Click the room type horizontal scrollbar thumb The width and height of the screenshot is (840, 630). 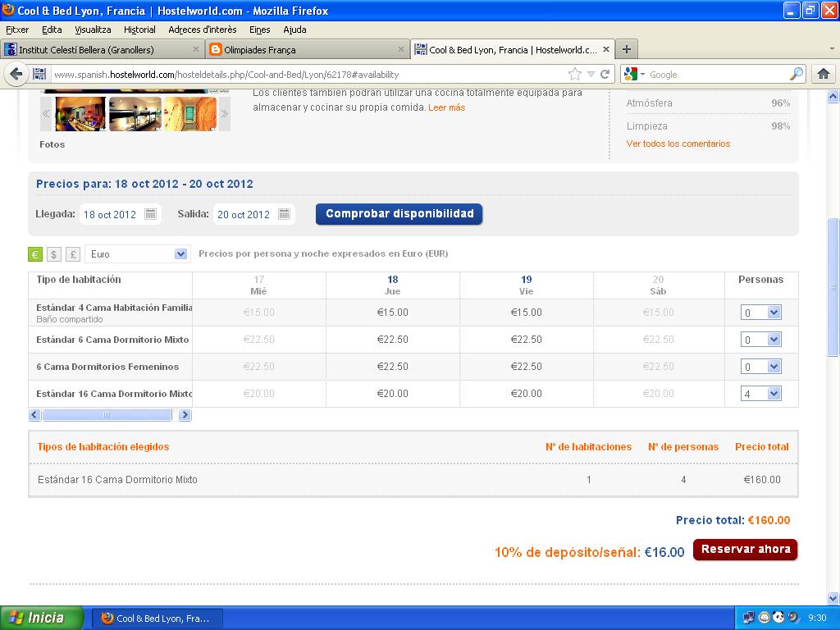tap(107, 414)
